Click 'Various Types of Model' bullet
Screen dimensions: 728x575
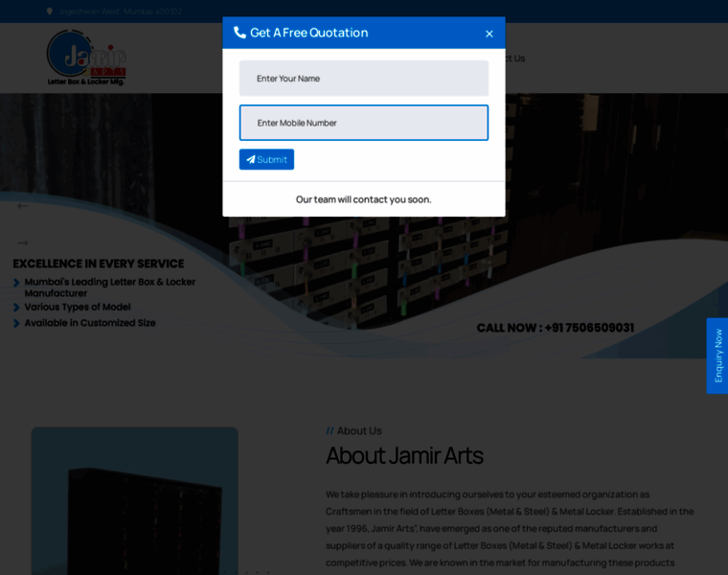coord(78,307)
